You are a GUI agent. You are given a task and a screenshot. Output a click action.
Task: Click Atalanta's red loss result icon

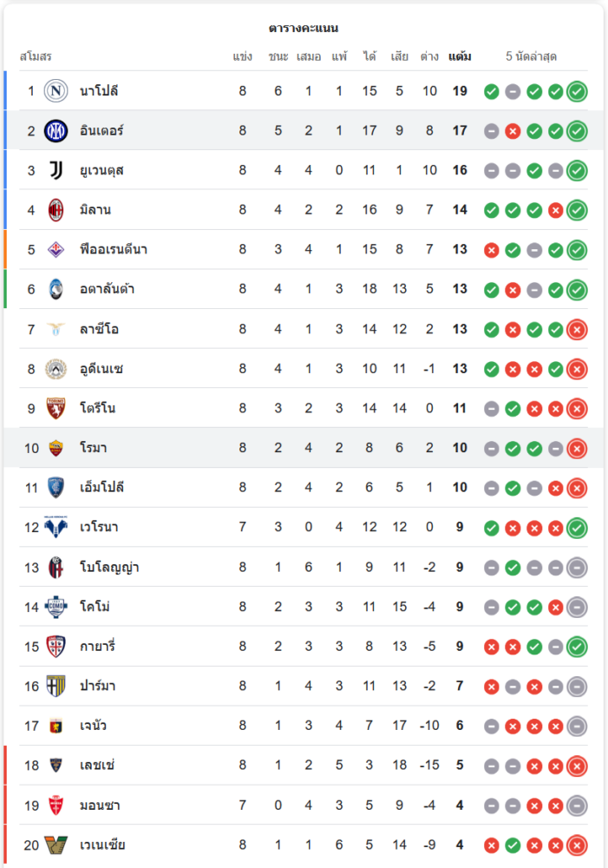513,290
